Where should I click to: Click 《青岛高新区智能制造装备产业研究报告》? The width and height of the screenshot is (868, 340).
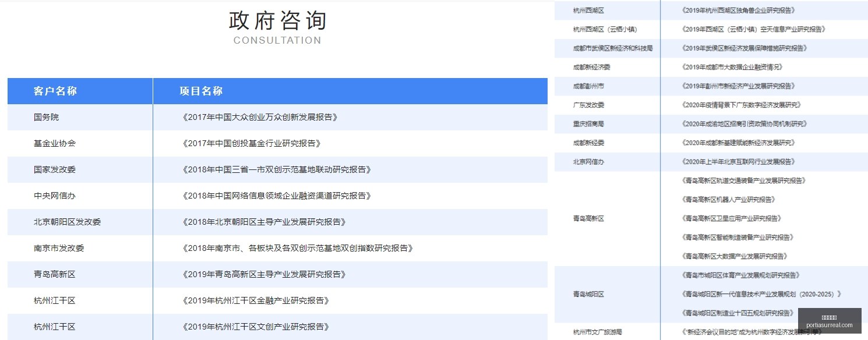[x=738, y=238]
